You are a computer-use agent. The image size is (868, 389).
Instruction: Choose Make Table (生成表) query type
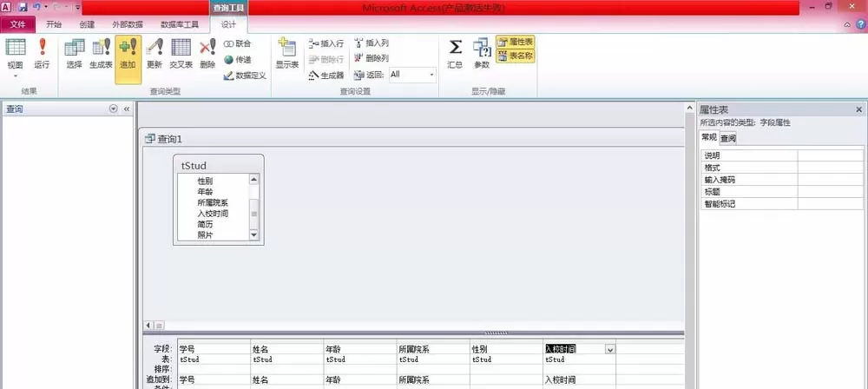[102, 54]
